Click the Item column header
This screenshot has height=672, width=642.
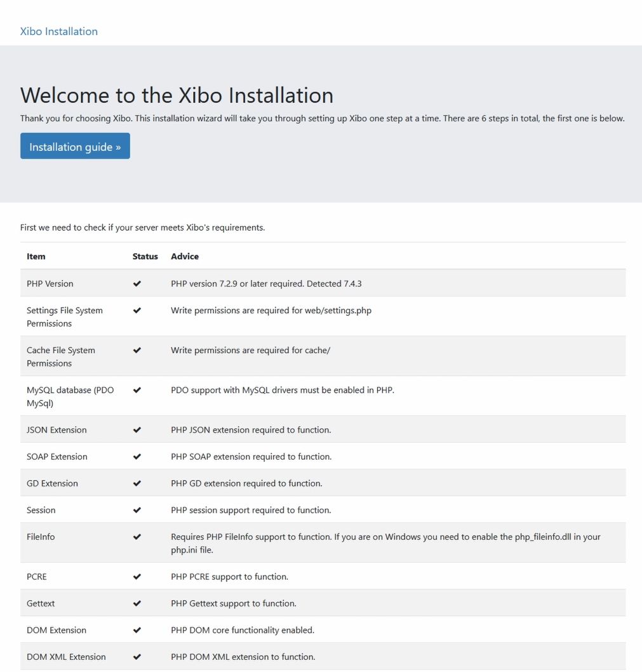[x=36, y=256]
